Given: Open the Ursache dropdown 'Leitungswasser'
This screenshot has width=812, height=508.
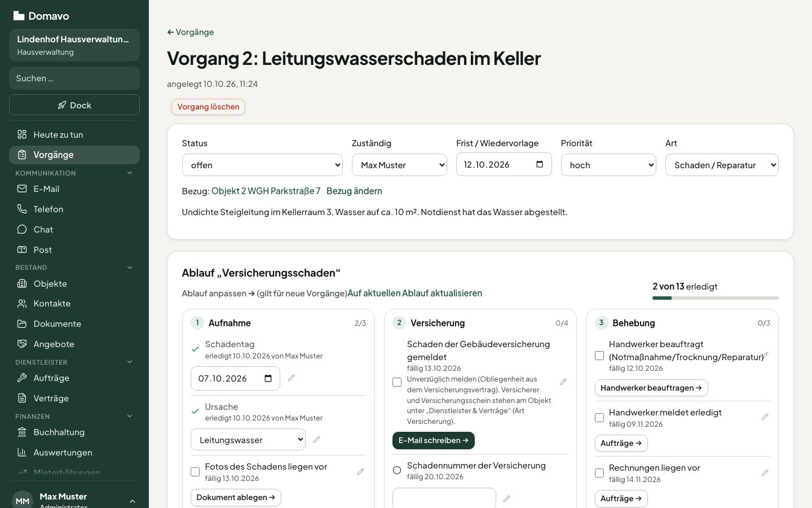Looking at the screenshot, I should click(x=248, y=440).
